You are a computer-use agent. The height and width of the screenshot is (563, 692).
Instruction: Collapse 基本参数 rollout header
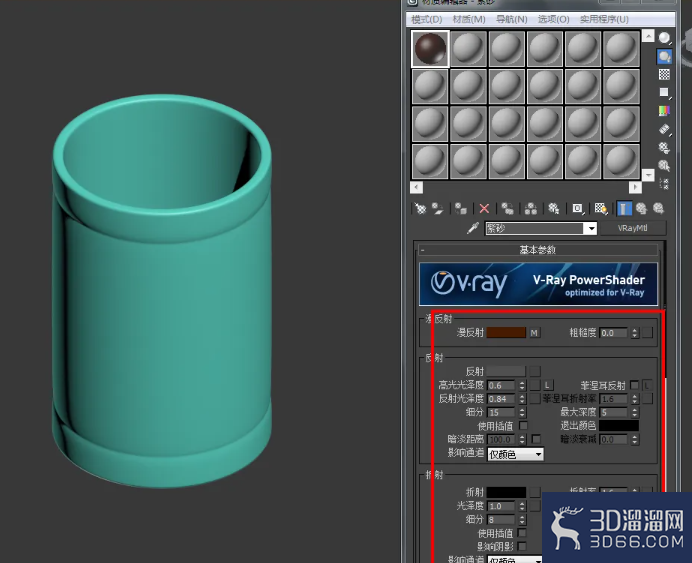[x=538, y=250]
